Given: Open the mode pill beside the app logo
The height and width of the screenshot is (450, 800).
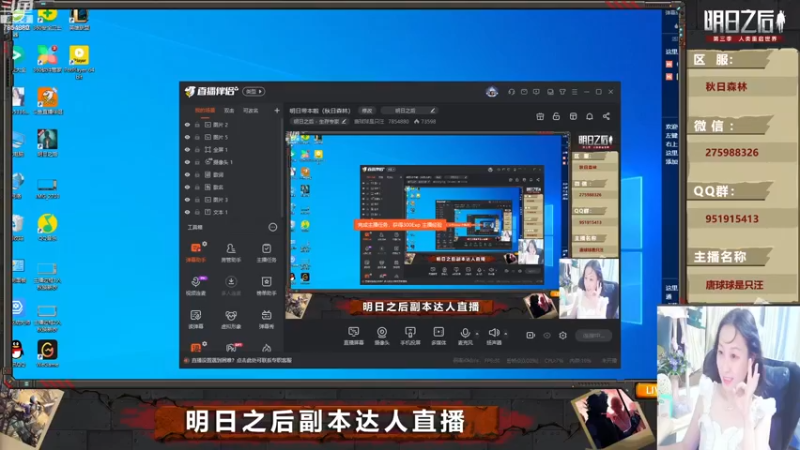Looking at the screenshot, I should point(254,91).
